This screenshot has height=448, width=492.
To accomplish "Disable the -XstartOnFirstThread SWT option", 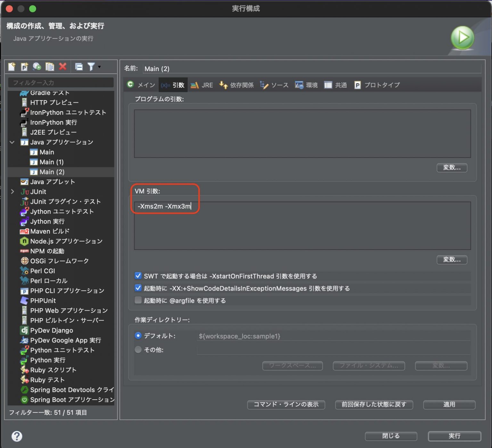I will click(x=138, y=276).
